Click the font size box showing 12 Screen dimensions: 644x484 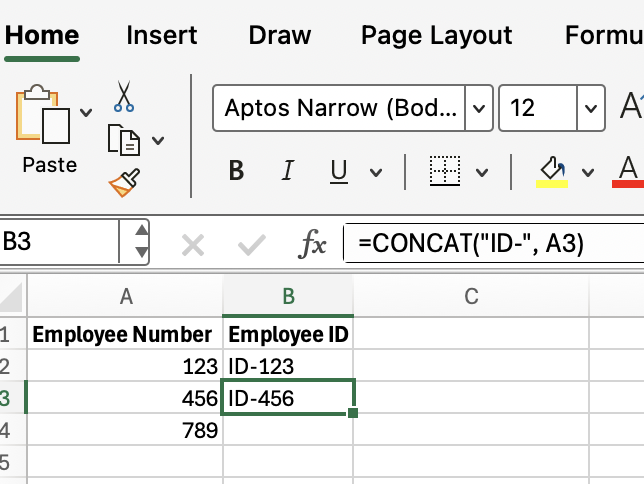click(x=538, y=108)
